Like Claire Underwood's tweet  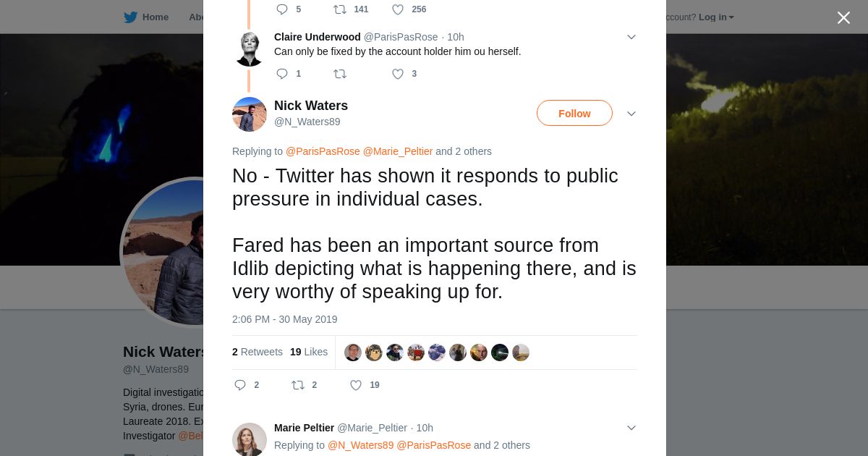coord(398,74)
